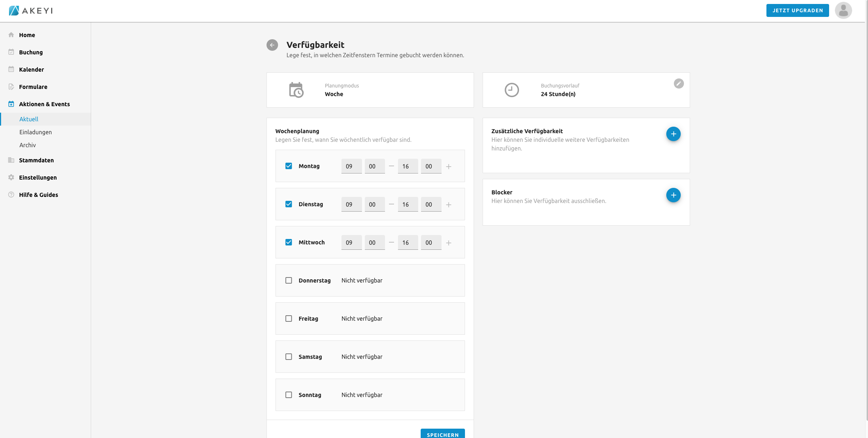The width and height of the screenshot is (868, 438).
Task: Add a Blocker with plus button
Action: (x=673, y=195)
